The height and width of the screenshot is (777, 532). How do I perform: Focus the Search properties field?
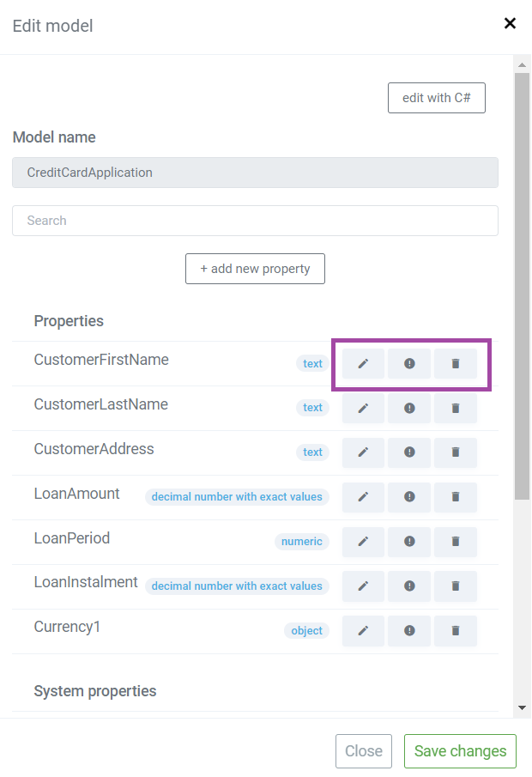255,221
